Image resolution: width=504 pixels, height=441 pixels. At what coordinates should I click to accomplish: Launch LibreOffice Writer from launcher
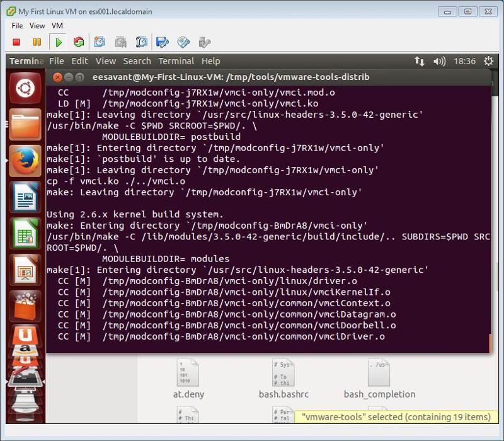25,197
